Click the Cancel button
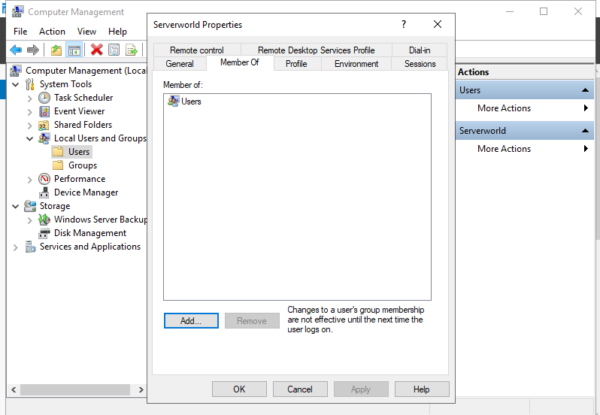The image size is (600, 415). pos(300,389)
